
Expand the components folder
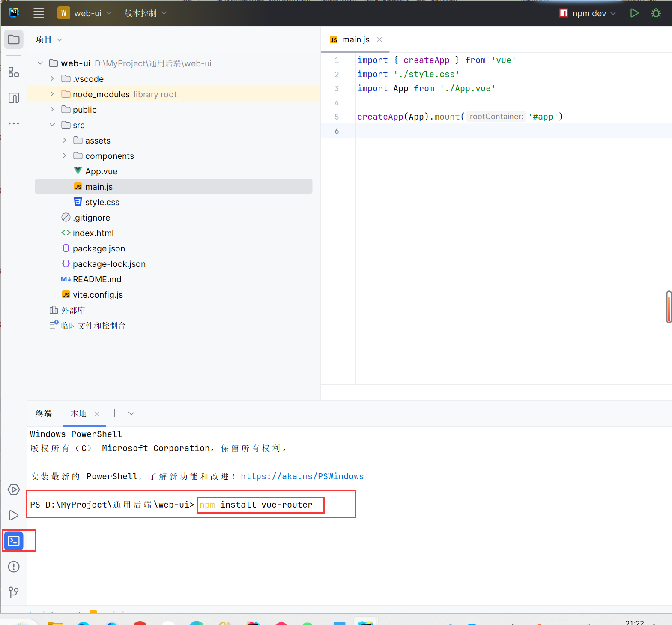tap(64, 156)
